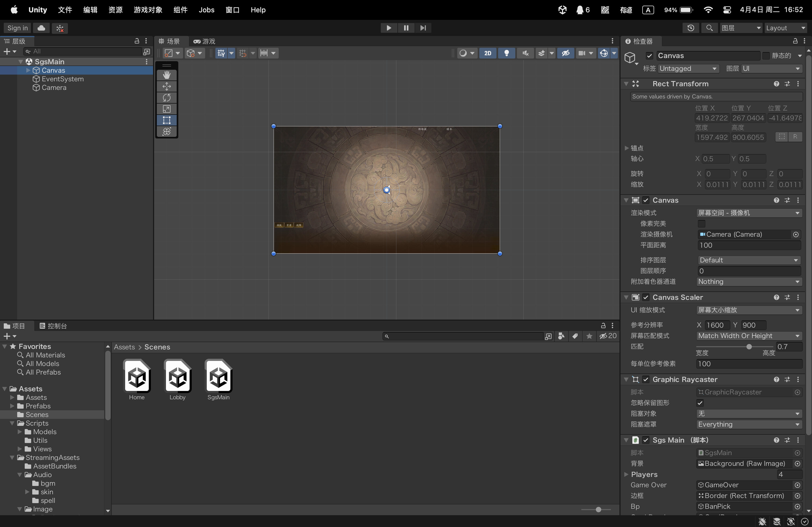Click the Play button

(389, 28)
